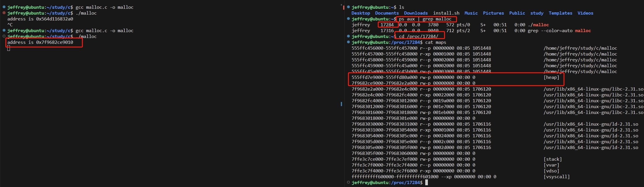Click the hollow marker at the last /proc/17284 prompt
Screen dimensions: 644x187
pyautogui.click(x=348, y=182)
